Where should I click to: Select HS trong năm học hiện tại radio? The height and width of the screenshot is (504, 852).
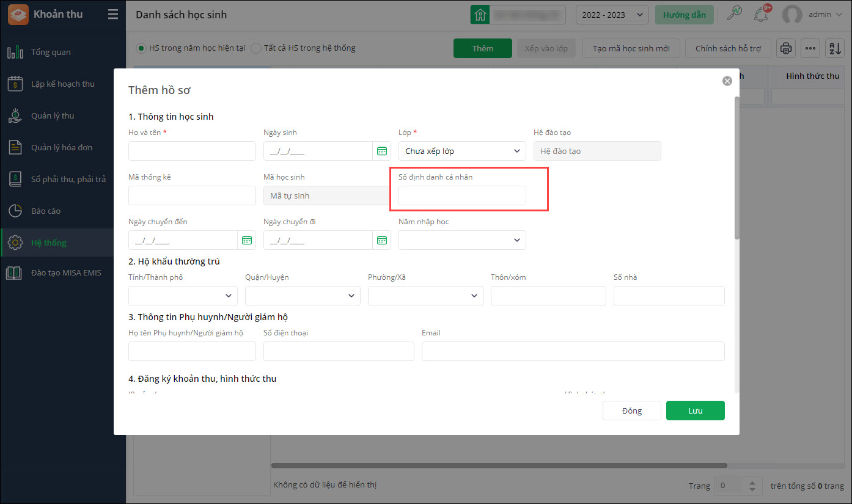point(141,48)
